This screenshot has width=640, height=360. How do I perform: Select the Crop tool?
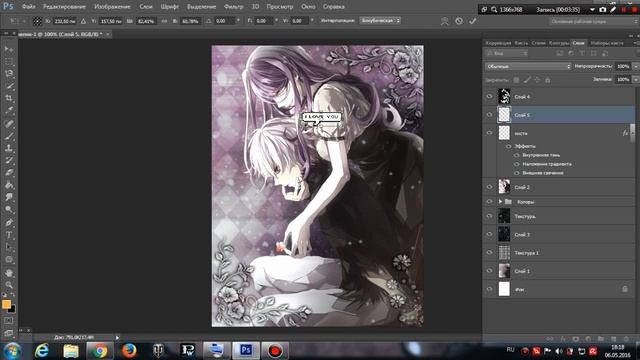pyautogui.click(x=9, y=98)
